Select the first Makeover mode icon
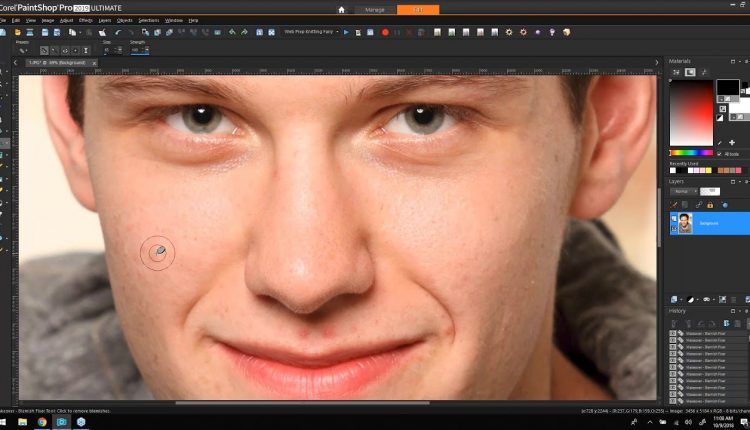 tap(44, 50)
